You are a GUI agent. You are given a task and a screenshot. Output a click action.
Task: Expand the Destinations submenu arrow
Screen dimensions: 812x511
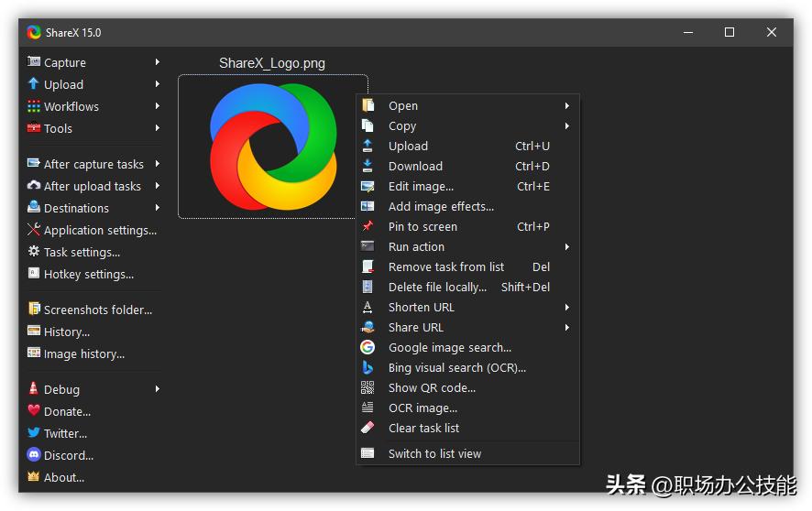tap(158, 208)
